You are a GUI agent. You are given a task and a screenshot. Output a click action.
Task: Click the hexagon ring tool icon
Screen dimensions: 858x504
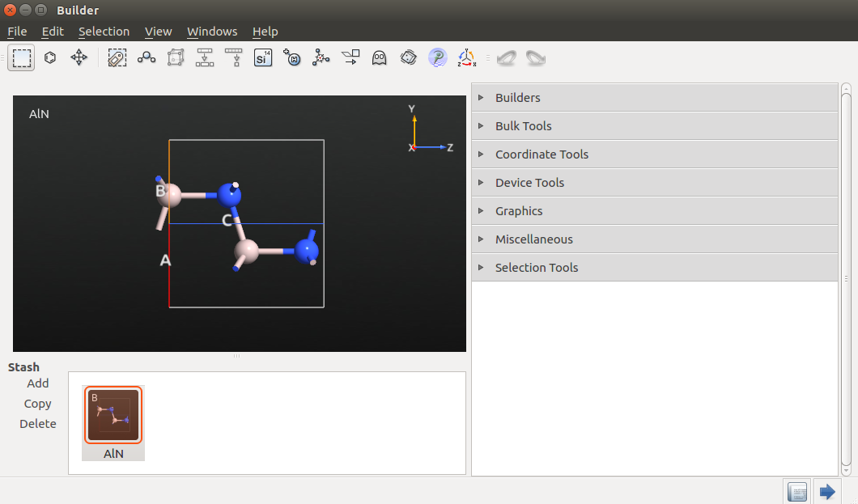click(x=50, y=57)
